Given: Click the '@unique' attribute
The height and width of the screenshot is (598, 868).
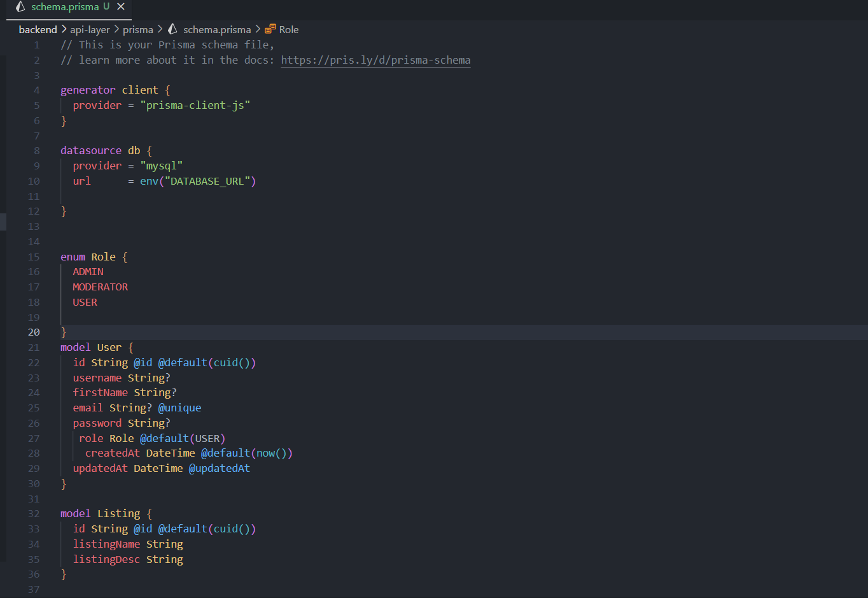Looking at the screenshot, I should click(x=180, y=408).
